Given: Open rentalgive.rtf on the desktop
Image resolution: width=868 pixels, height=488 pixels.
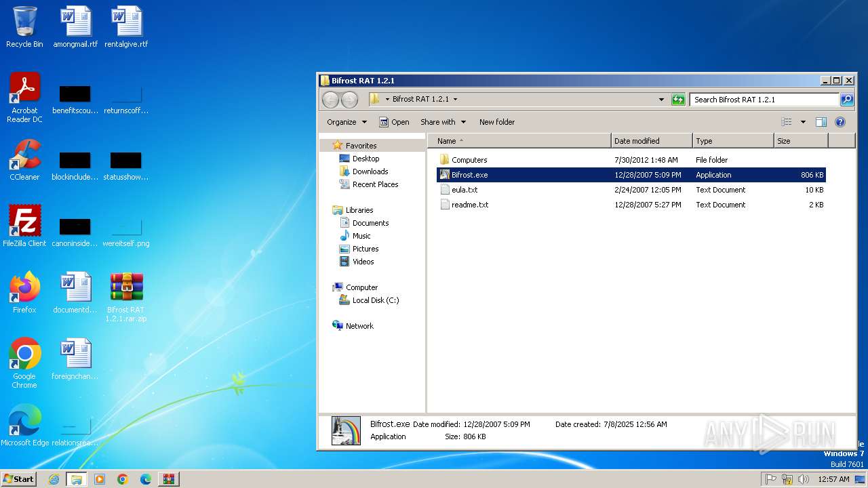Looking at the screenshot, I should click(x=126, y=27).
